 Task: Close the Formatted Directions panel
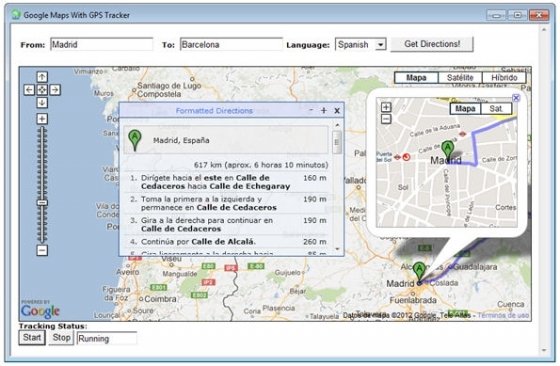(x=337, y=111)
